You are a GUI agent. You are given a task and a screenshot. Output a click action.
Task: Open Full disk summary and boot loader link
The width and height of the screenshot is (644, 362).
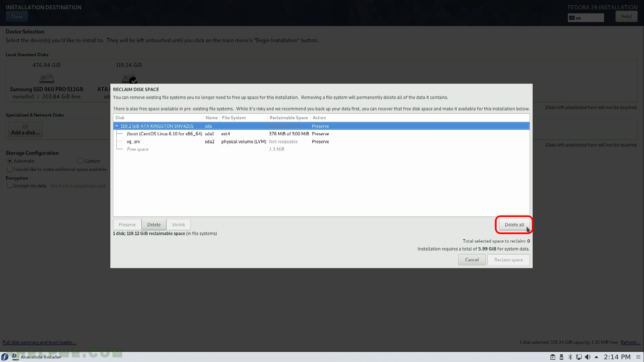(x=40, y=342)
